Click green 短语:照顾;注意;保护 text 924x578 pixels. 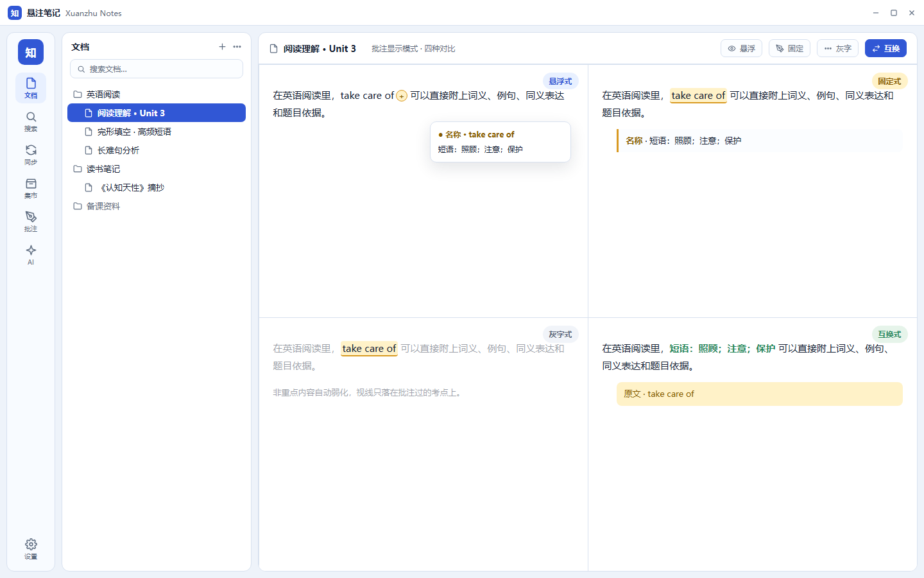722,348
